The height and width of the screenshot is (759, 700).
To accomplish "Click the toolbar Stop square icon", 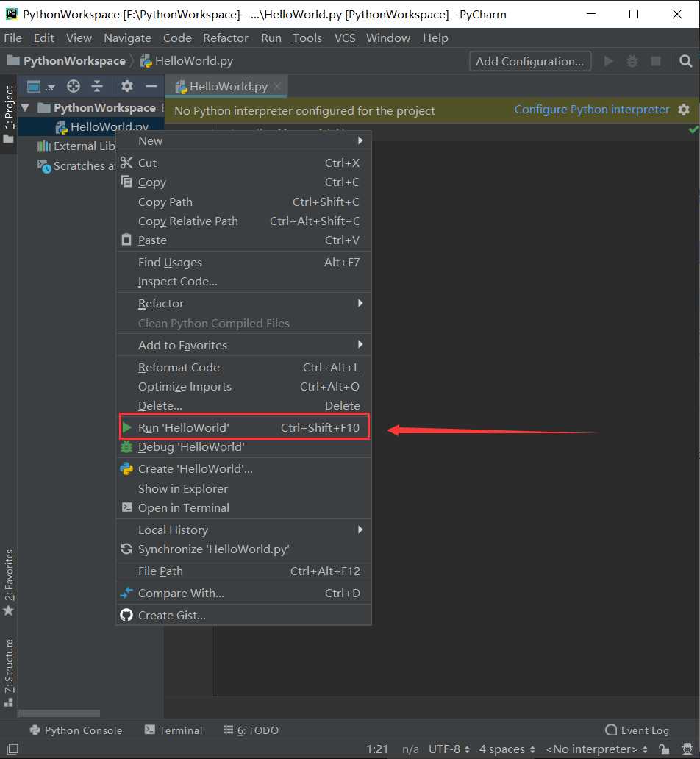I will point(655,61).
